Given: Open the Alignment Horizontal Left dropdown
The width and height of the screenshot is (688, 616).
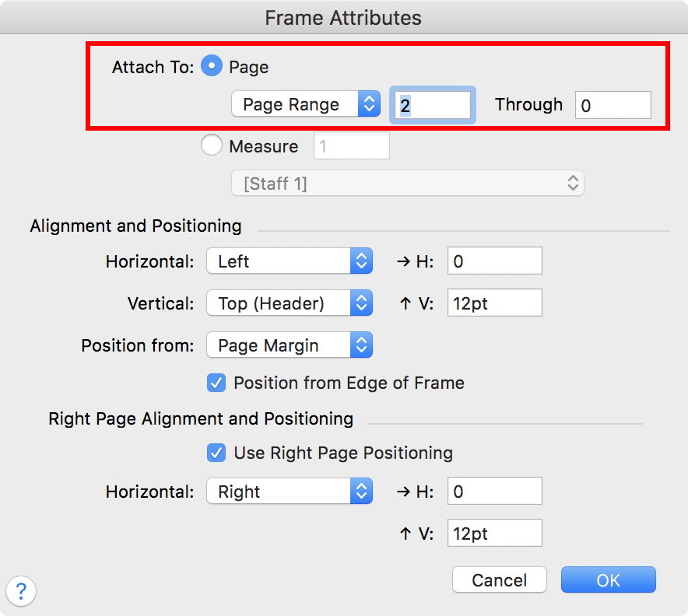Looking at the screenshot, I should point(290,261).
